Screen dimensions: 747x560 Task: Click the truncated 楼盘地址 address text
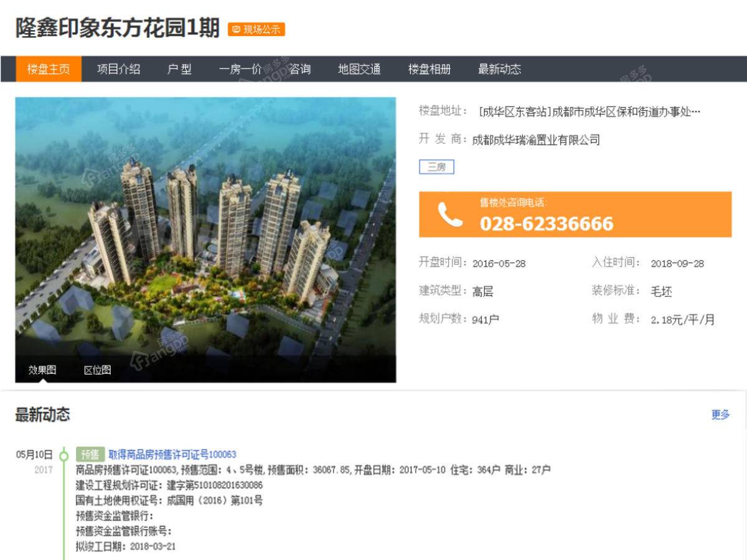590,112
